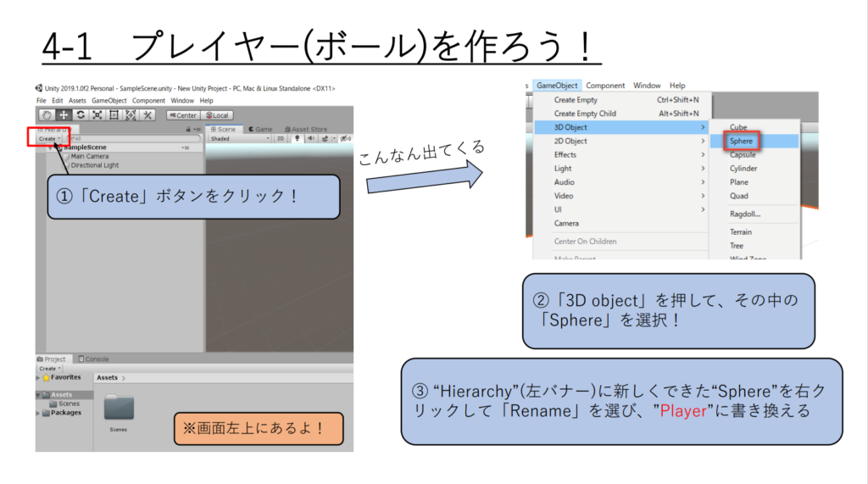Expand the Effects submenu

pos(621,154)
